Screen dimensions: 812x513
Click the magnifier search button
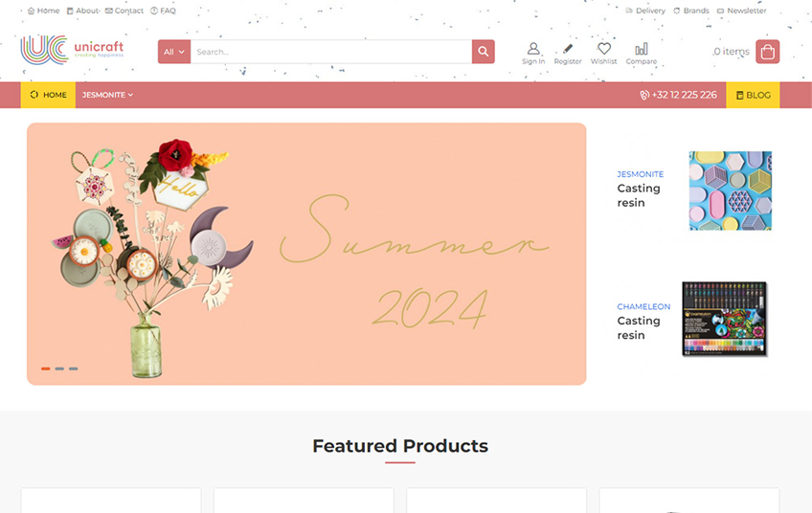(x=484, y=52)
